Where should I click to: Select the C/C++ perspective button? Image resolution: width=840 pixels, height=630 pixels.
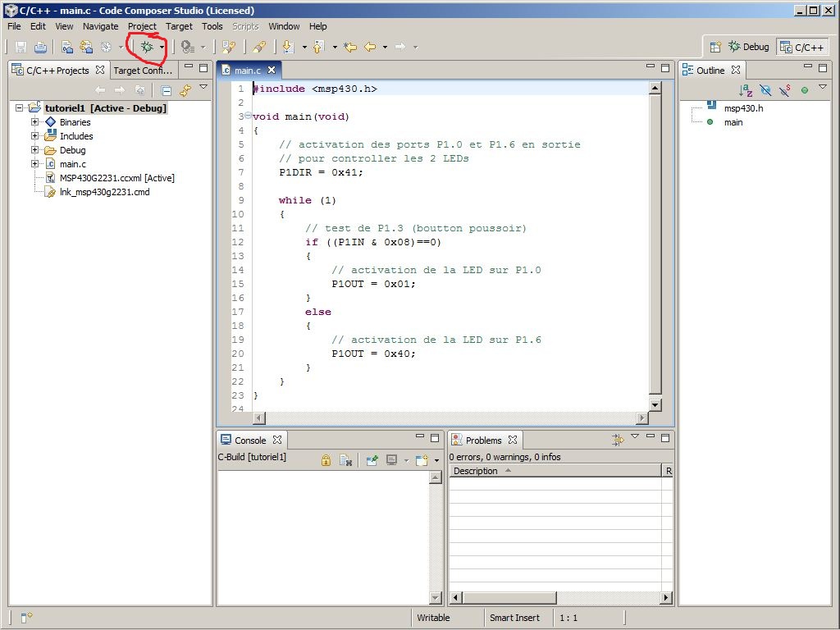pyautogui.click(x=802, y=47)
